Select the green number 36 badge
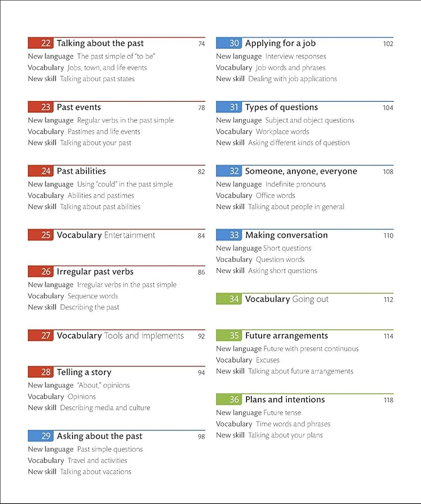421x504 pixels. click(x=228, y=400)
